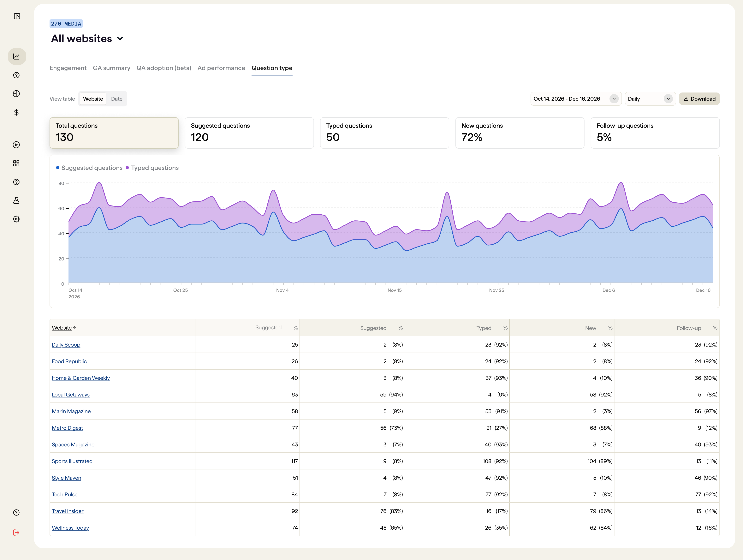Viewport: 743px width, 560px height.
Task: Select the Question type tab
Action: click(x=272, y=68)
